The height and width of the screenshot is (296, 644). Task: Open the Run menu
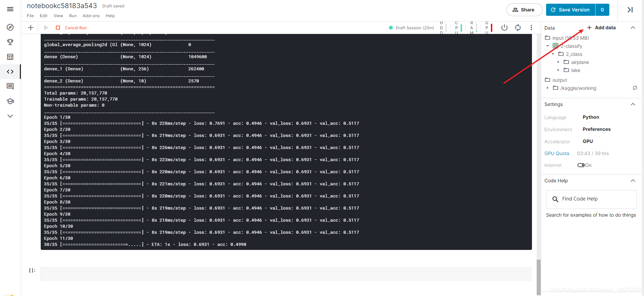73,16
